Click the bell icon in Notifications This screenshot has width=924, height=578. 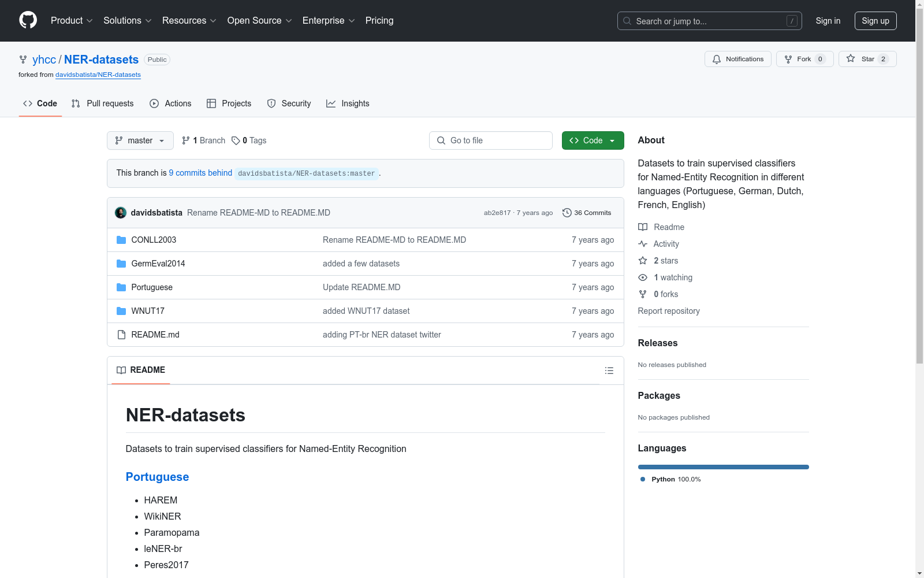[x=717, y=59]
